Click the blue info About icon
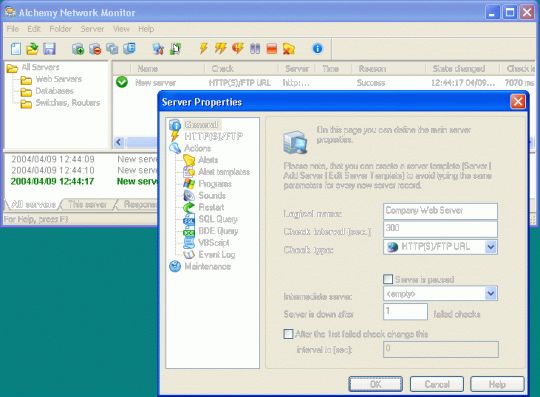This screenshot has height=397, width=540. coord(317,49)
